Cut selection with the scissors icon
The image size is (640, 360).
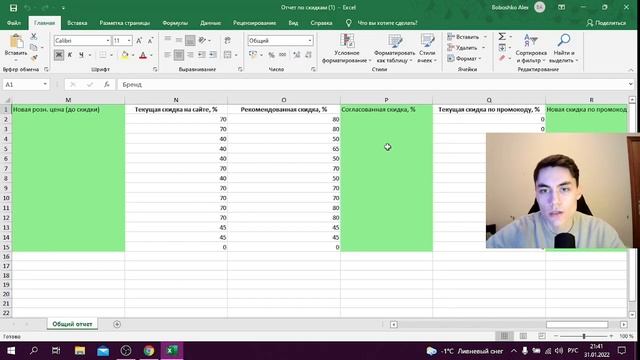(x=34, y=37)
